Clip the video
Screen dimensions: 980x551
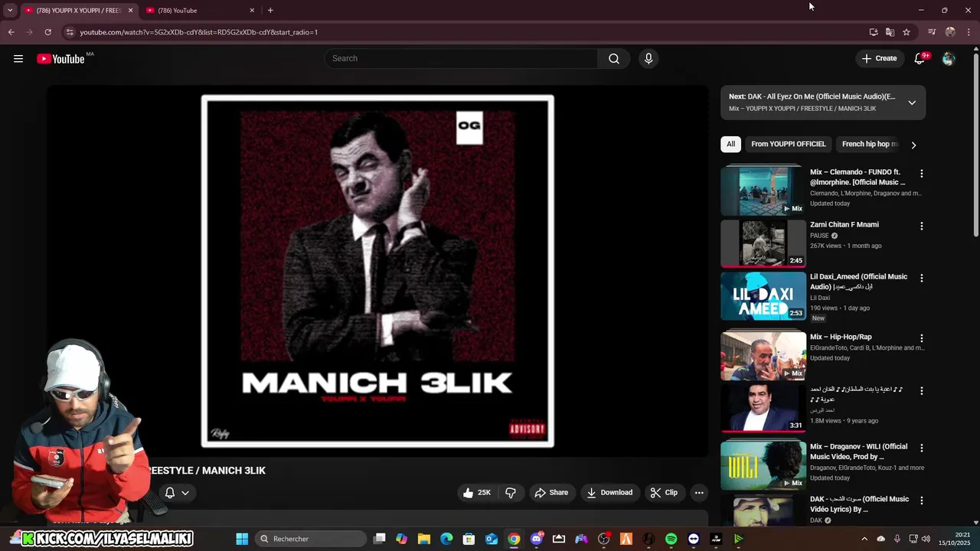(664, 493)
